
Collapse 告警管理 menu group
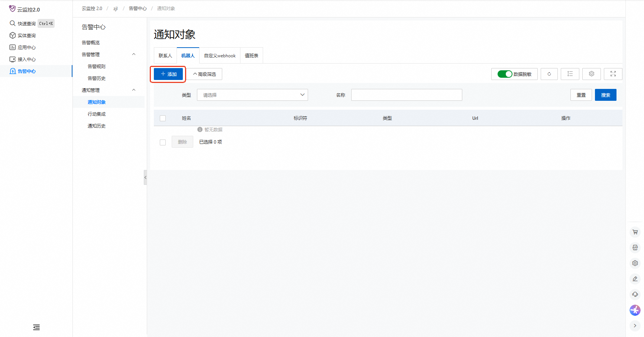tap(134, 54)
